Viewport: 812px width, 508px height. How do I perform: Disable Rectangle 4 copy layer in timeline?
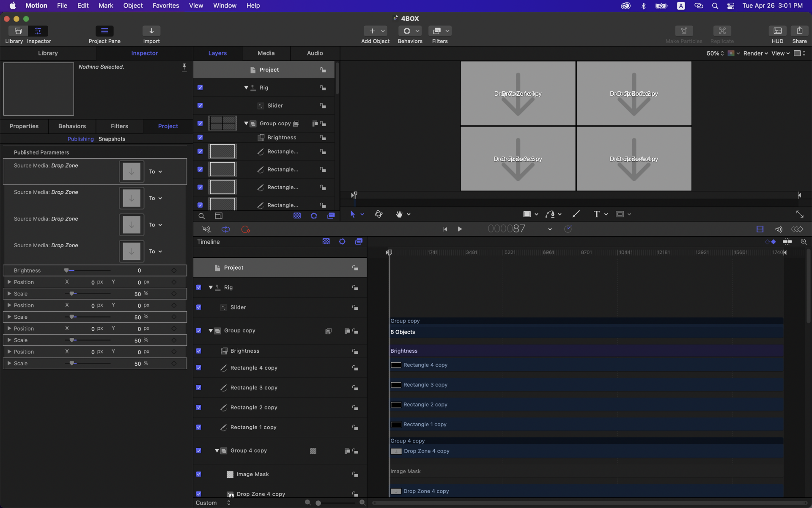click(x=199, y=368)
